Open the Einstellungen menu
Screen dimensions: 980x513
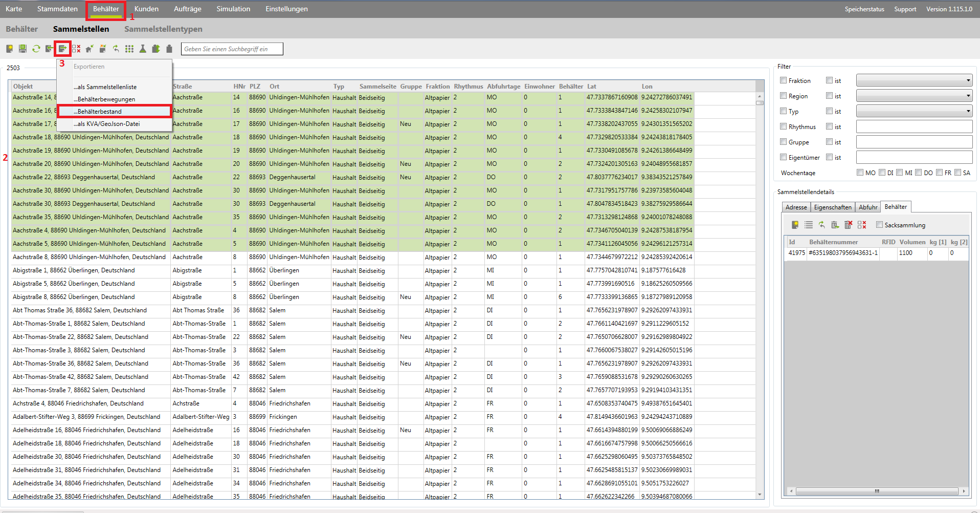286,9
